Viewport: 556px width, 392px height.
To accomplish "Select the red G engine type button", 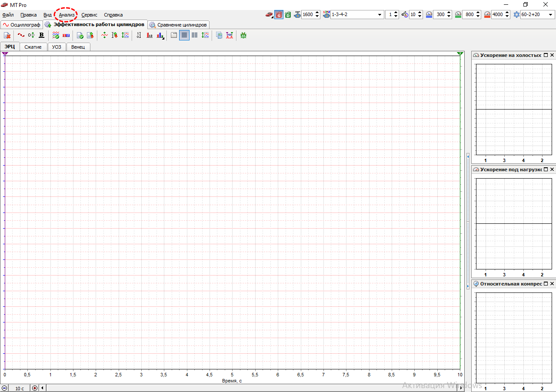I will point(279,15).
